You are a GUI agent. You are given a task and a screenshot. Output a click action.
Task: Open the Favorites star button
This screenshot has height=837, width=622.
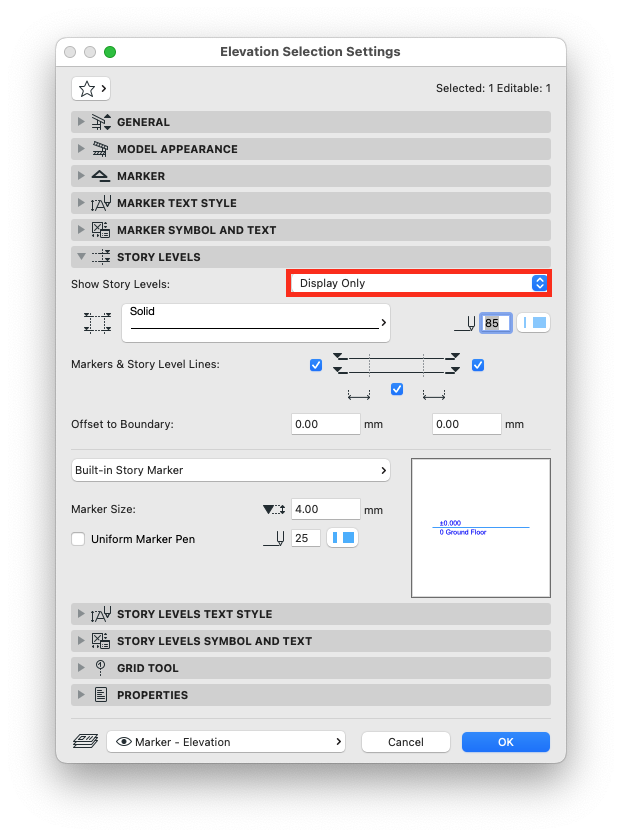point(91,89)
